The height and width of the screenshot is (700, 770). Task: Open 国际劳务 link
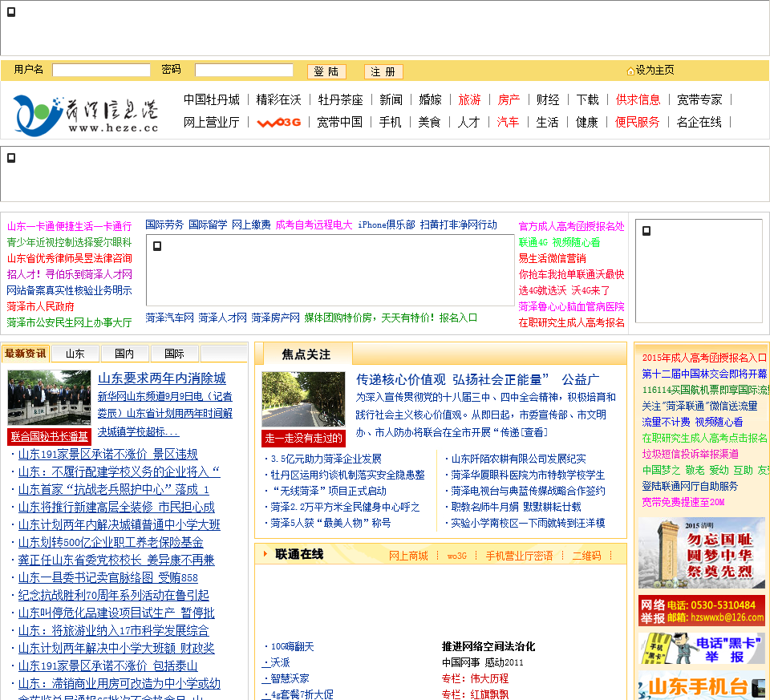164,225
